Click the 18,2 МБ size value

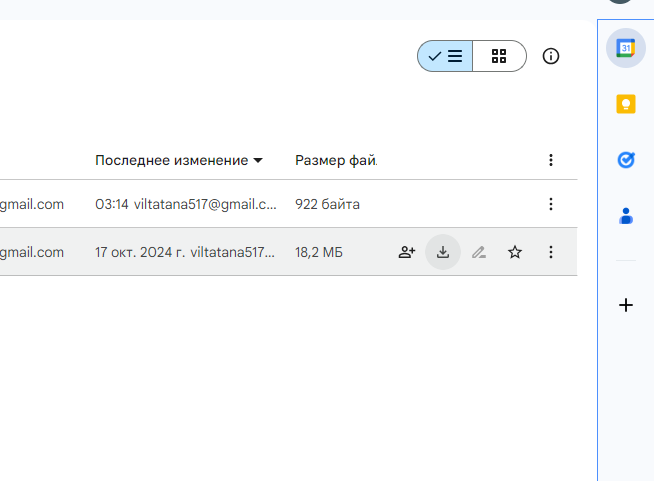pos(319,252)
